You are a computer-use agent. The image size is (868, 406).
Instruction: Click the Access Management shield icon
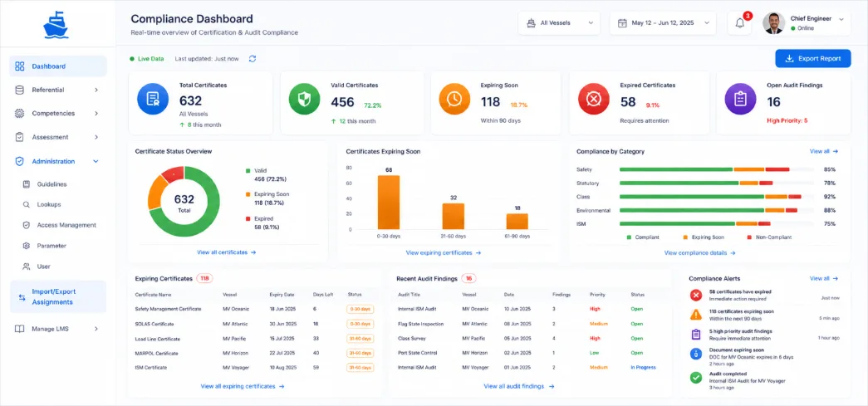pyautogui.click(x=26, y=225)
